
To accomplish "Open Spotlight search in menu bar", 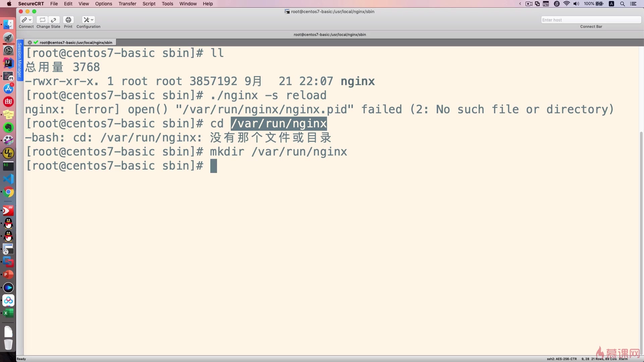I will coord(622,4).
